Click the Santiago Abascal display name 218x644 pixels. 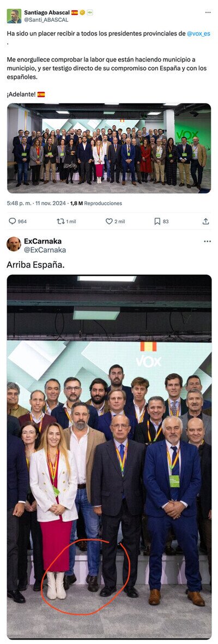(47, 13)
